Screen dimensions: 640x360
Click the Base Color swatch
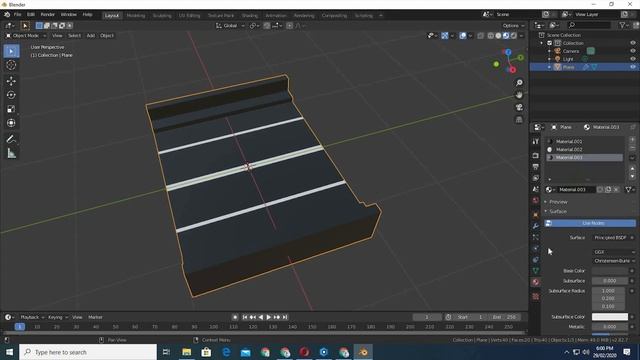tap(610, 271)
